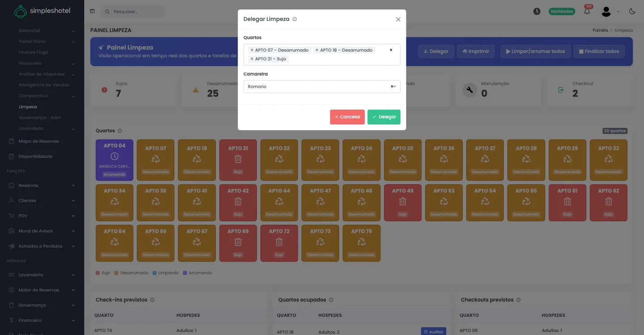The width and height of the screenshot is (644, 335).
Task: Select the APTO 42 room card
Action: pyautogui.click(x=238, y=202)
